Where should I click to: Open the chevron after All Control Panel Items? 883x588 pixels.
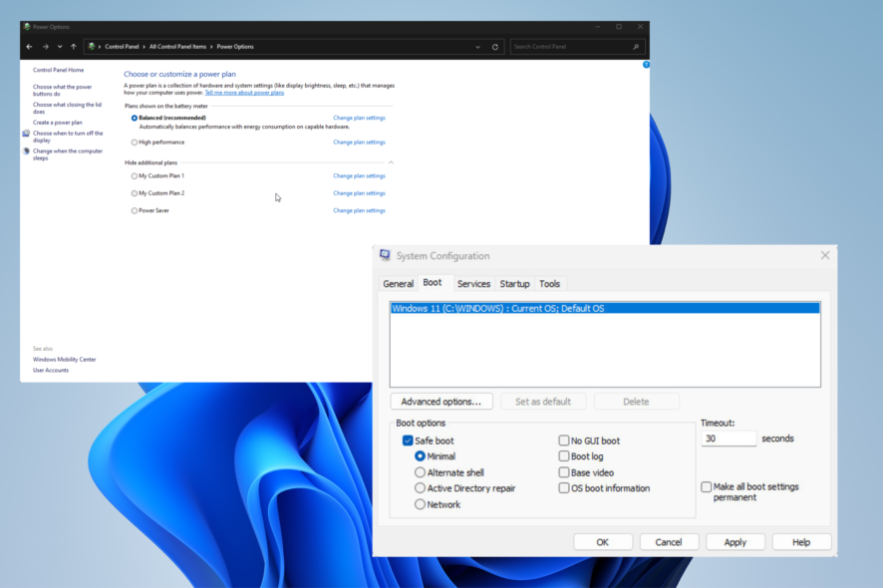tap(211, 47)
